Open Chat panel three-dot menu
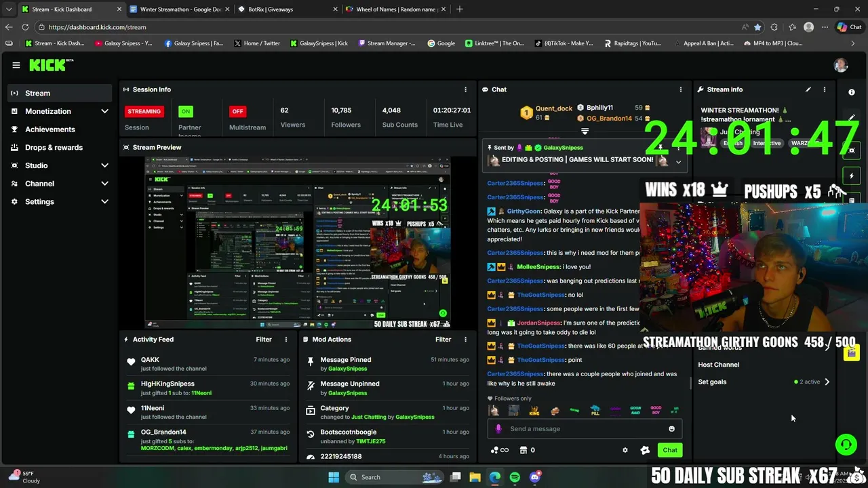Image resolution: width=868 pixels, height=488 pixels. click(681, 89)
